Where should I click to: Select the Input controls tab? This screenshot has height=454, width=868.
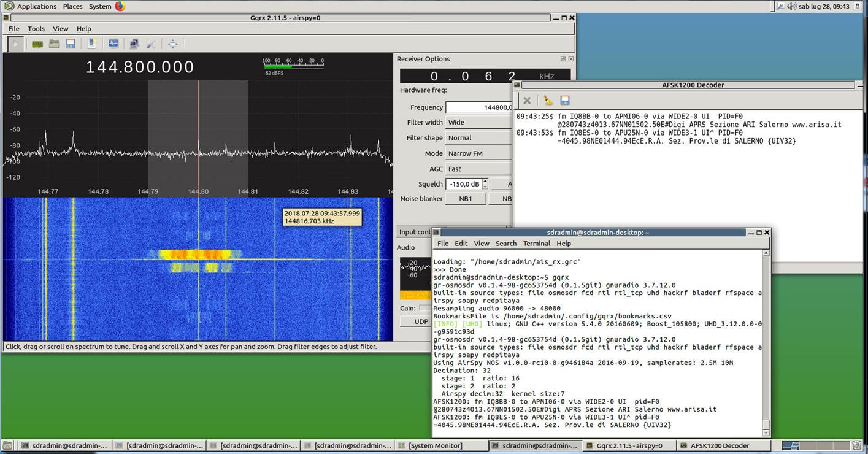[x=415, y=232]
